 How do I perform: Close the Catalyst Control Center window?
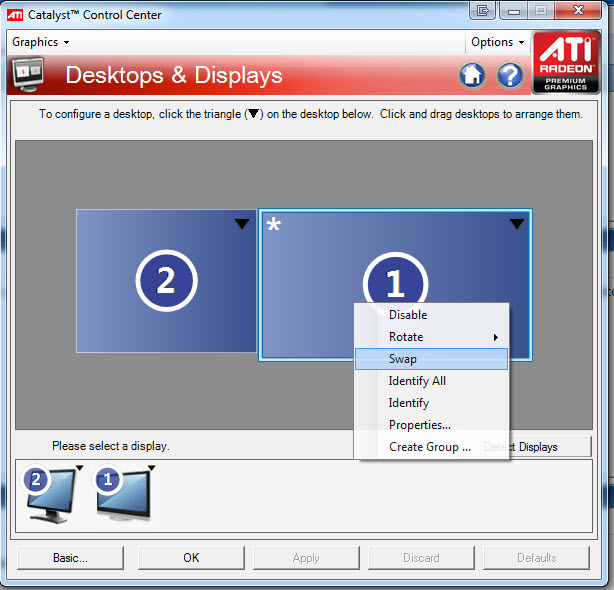578,10
